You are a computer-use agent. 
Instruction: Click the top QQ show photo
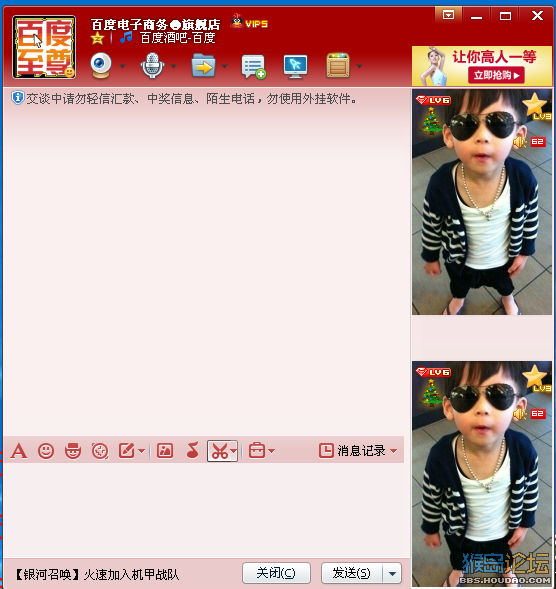point(482,202)
